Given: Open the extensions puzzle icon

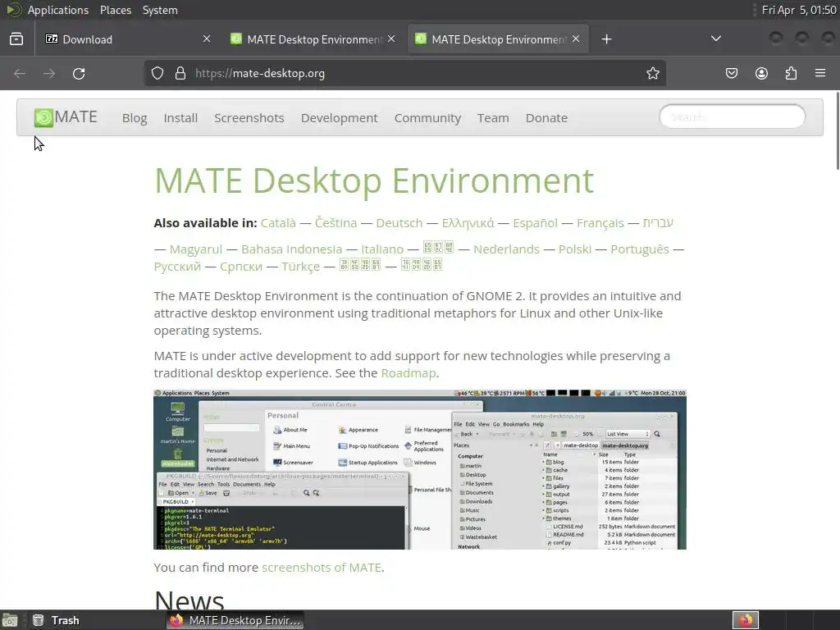Looking at the screenshot, I should (x=791, y=73).
